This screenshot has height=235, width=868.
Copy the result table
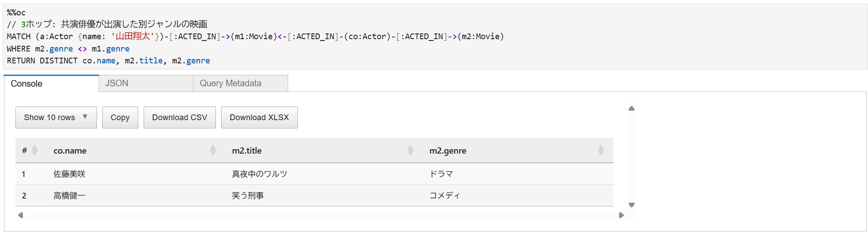tap(120, 117)
